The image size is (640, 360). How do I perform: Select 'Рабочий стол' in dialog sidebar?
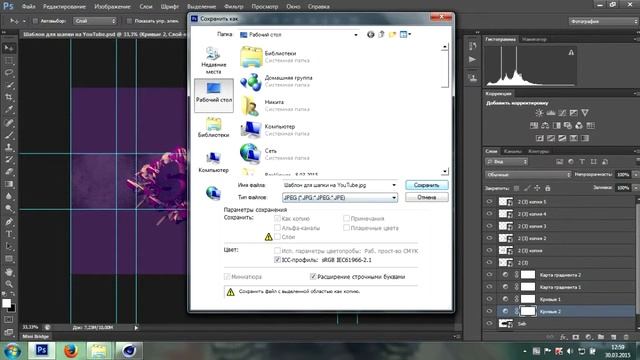pos(214,95)
